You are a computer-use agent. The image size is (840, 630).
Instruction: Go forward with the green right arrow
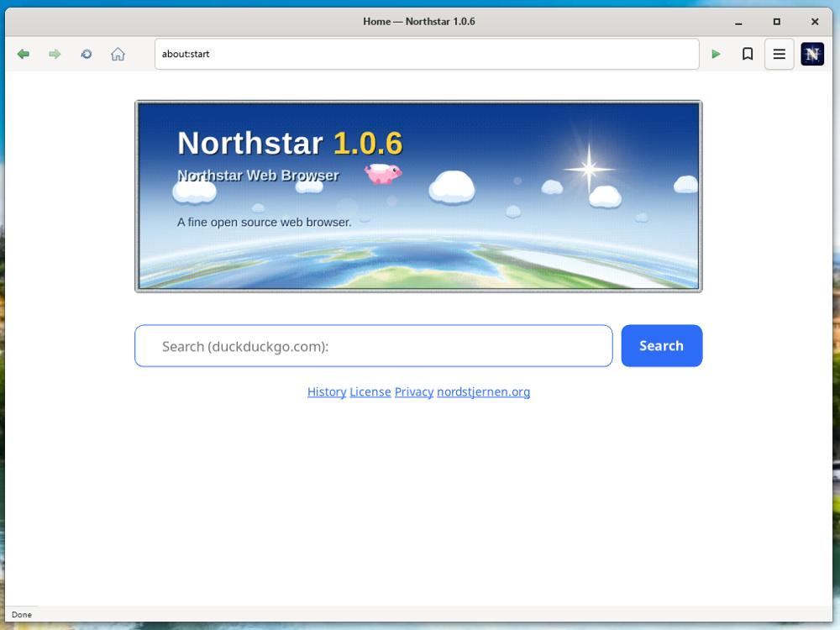tap(54, 54)
